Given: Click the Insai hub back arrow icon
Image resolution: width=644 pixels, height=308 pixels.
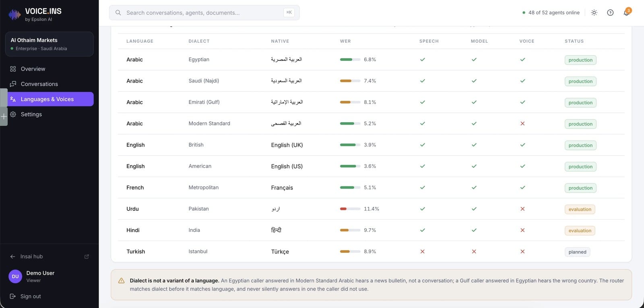Looking at the screenshot, I should [12, 256].
